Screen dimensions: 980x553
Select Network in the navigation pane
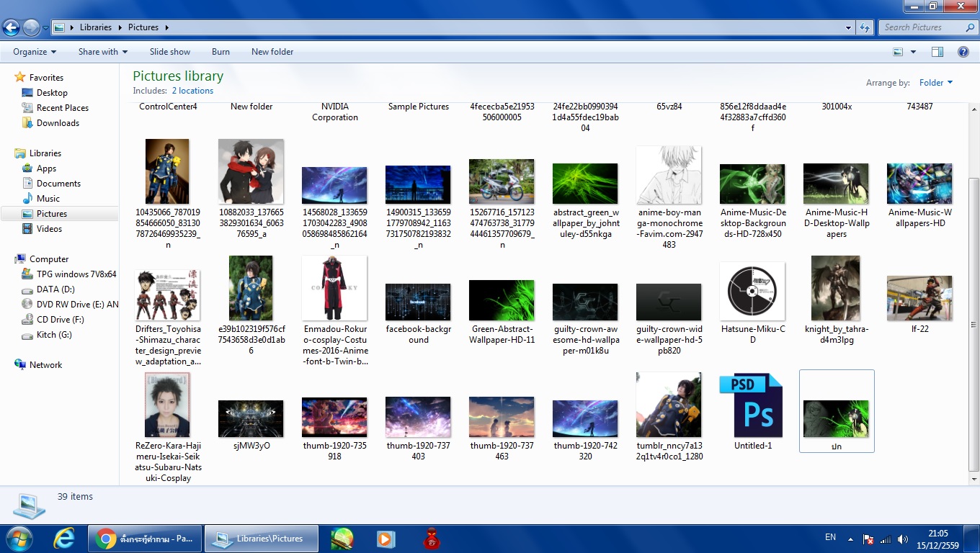45,365
